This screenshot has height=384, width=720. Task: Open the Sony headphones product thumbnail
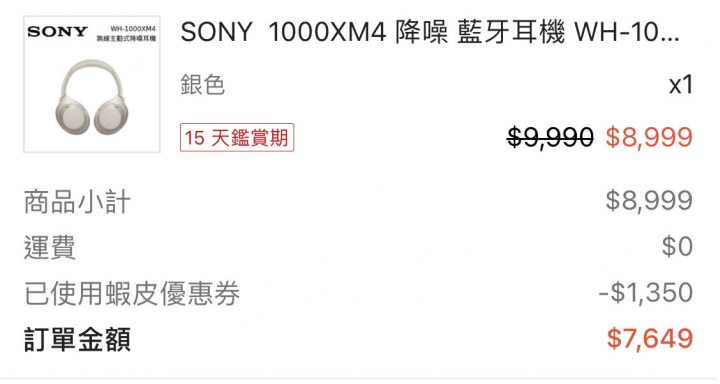[x=92, y=85]
